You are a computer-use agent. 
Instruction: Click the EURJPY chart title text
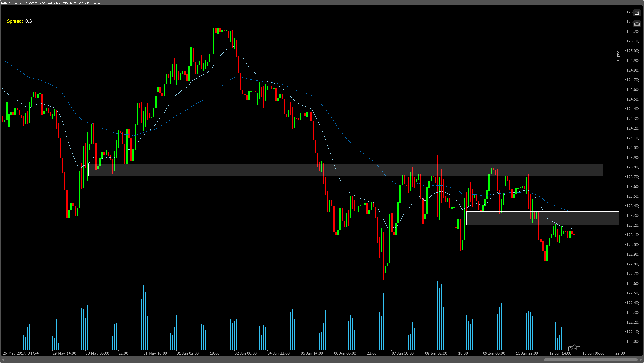(51, 3)
